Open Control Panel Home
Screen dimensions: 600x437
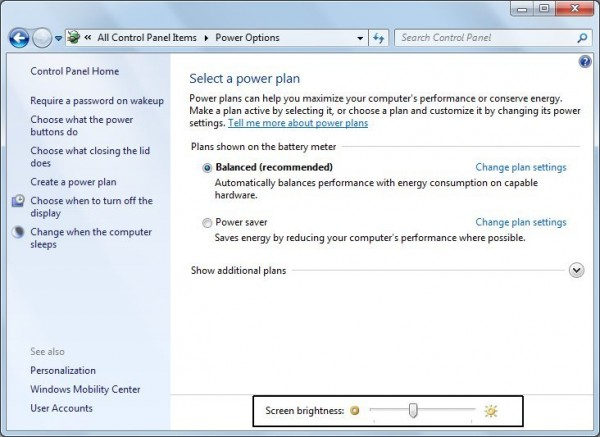click(x=75, y=71)
